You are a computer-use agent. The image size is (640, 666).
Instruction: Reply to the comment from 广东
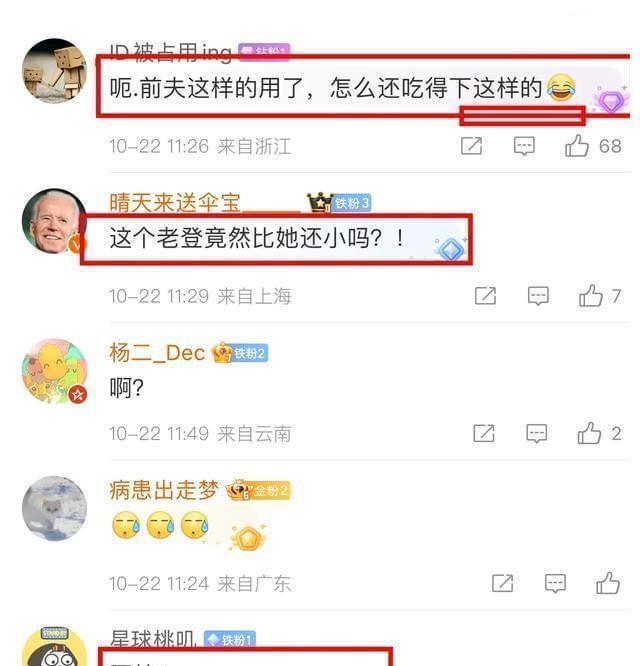point(555,583)
